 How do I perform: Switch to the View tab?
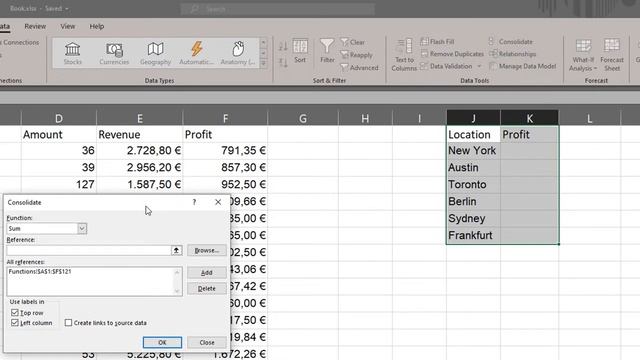pos(68,26)
